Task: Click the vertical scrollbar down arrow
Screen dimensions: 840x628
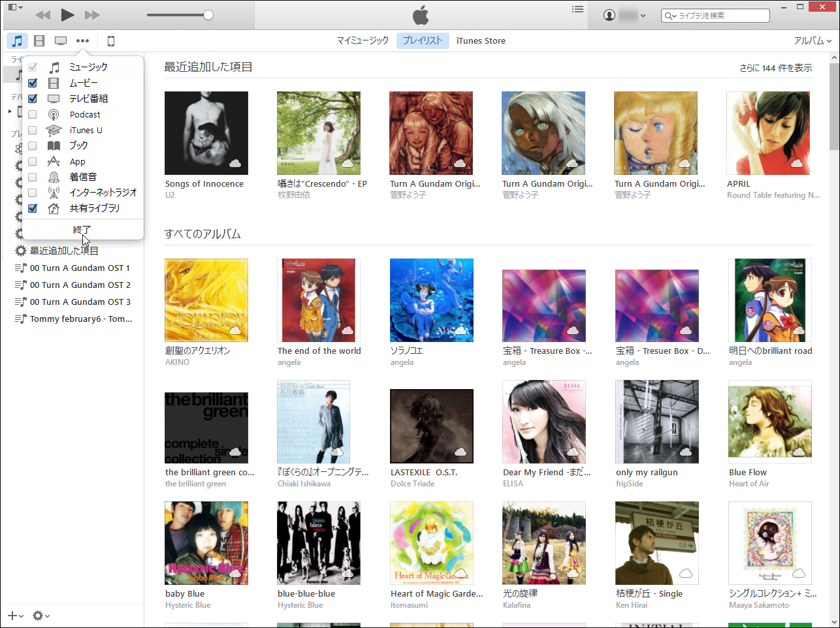Action: 834,622
